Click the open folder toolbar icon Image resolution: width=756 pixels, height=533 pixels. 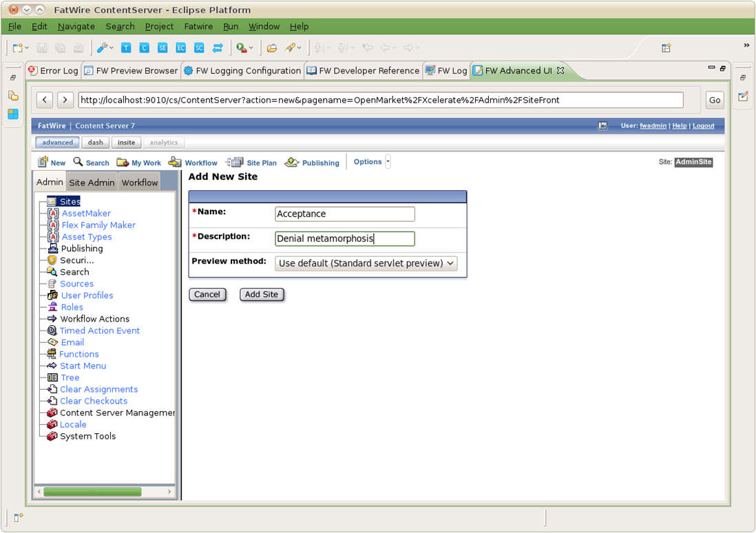tap(272, 48)
